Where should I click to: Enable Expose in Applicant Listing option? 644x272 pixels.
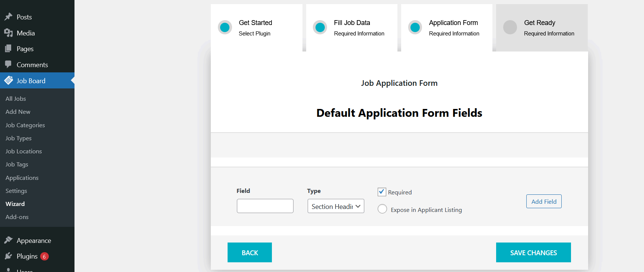[382, 209]
